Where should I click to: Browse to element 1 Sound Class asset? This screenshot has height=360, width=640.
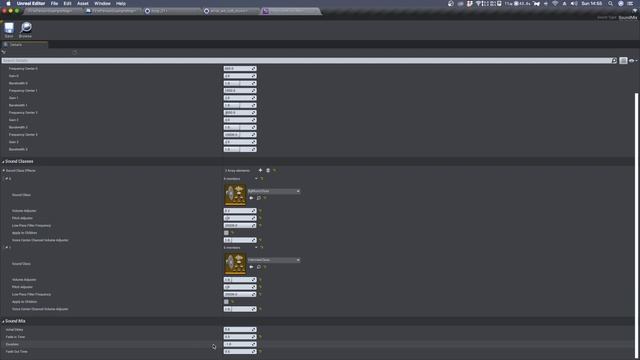point(259,267)
